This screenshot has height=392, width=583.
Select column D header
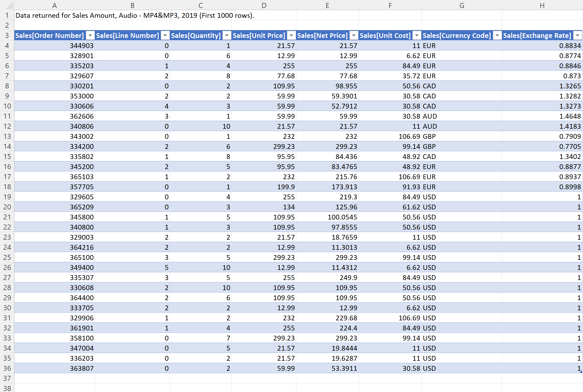click(x=264, y=5)
